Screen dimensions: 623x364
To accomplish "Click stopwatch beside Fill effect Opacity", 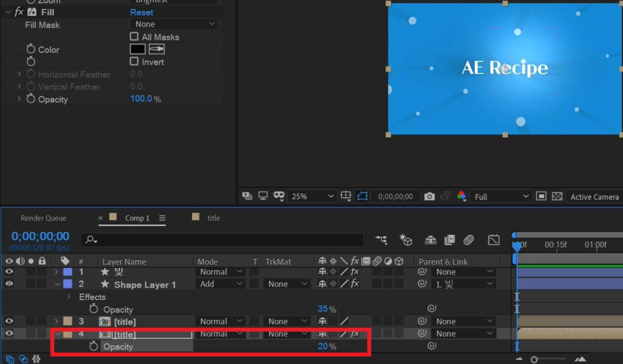I will (31, 99).
